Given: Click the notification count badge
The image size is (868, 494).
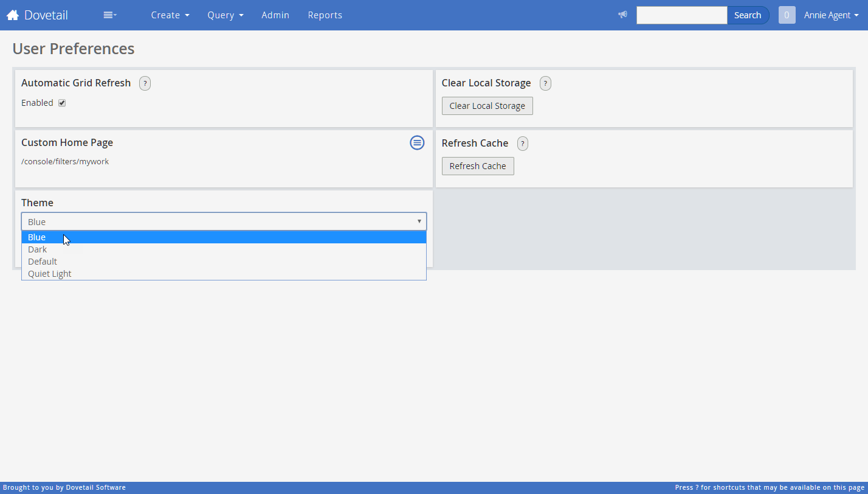Looking at the screenshot, I should [787, 15].
